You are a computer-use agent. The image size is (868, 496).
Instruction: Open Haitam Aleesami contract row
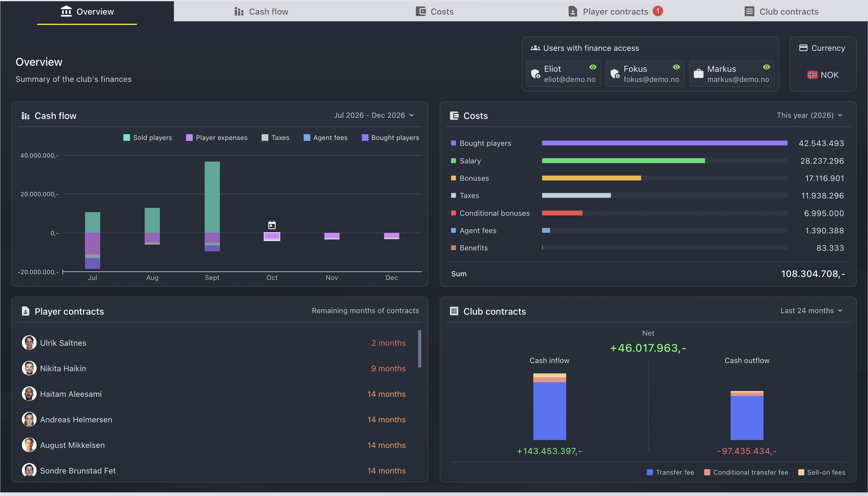(214, 394)
